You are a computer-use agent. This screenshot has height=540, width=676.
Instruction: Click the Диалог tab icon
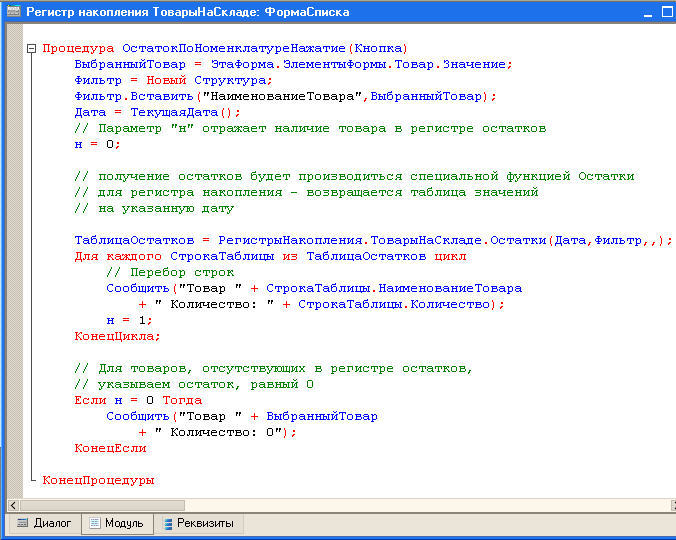click(22, 523)
